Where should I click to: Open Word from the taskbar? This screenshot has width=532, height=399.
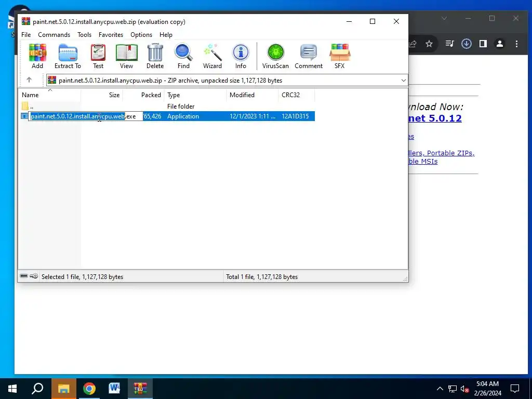point(114,388)
